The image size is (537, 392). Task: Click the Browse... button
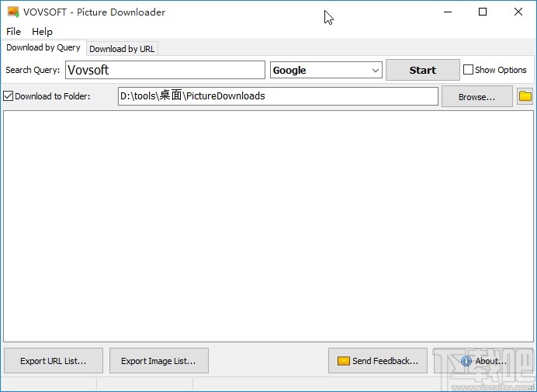(x=476, y=97)
